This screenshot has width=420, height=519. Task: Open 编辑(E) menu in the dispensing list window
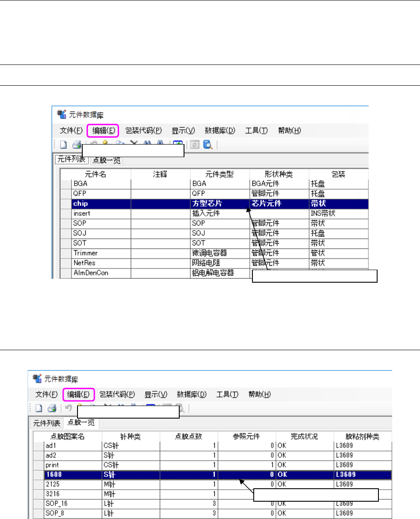point(78,394)
